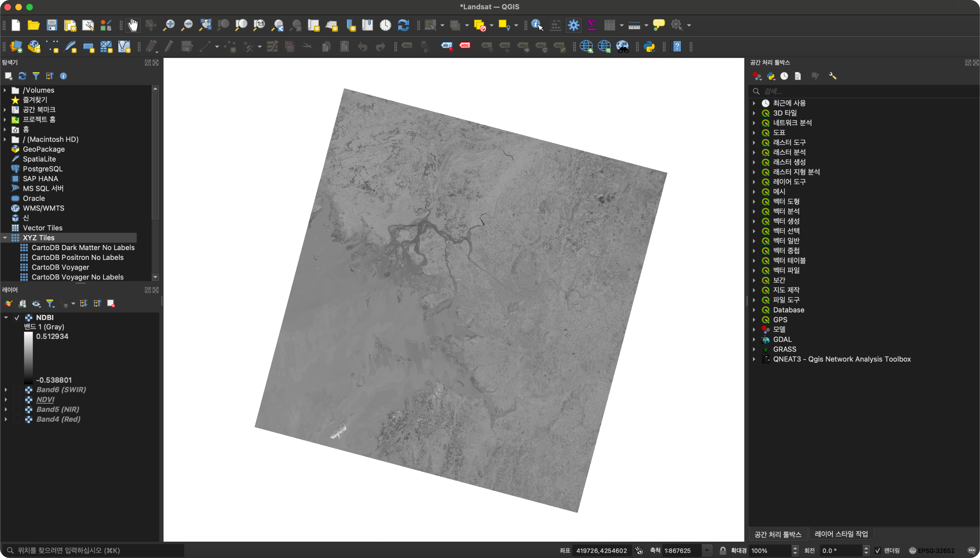Viewport: 980px width, 558px height.
Task: Select the Pan Map hand tool
Action: [x=133, y=25]
